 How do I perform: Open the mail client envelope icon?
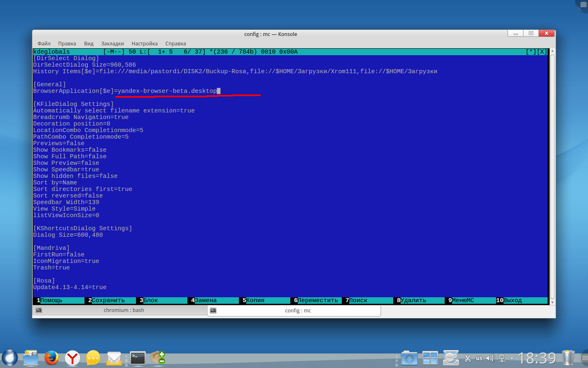114,358
